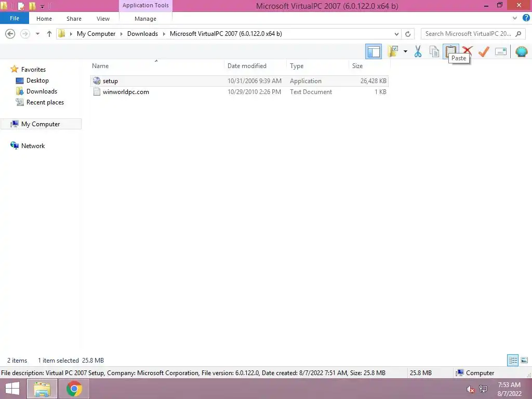Open the File menu
The image size is (532, 399).
[14, 18]
